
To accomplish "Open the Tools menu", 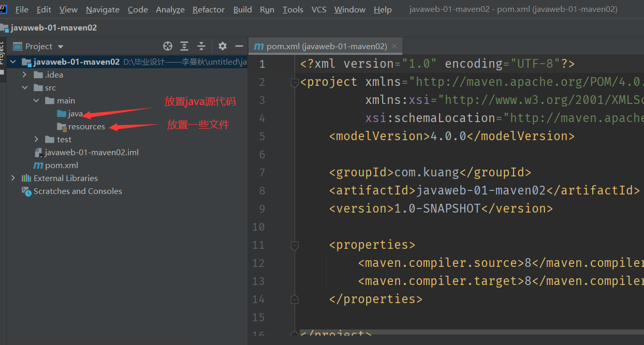I will coord(293,9).
